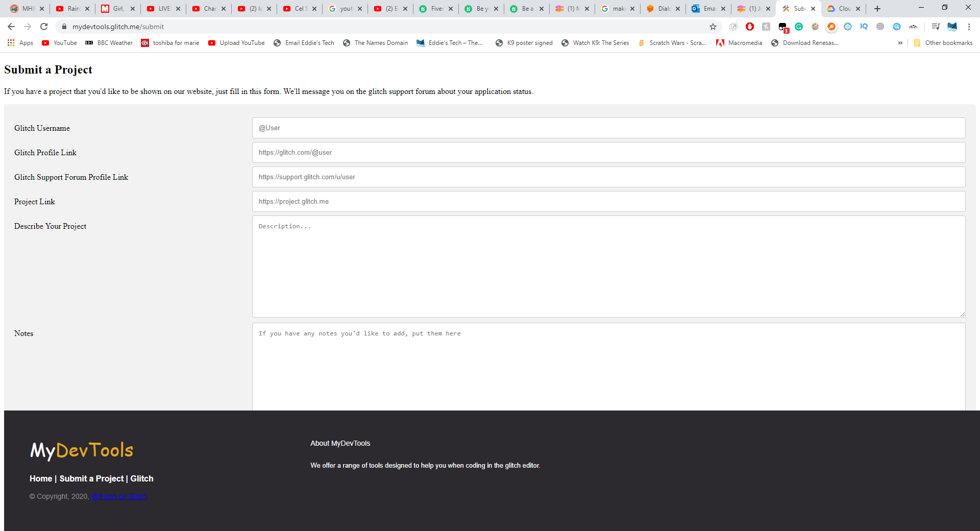Open the Chrome profile avatar
The height and width of the screenshot is (531, 980).
click(x=952, y=27)
